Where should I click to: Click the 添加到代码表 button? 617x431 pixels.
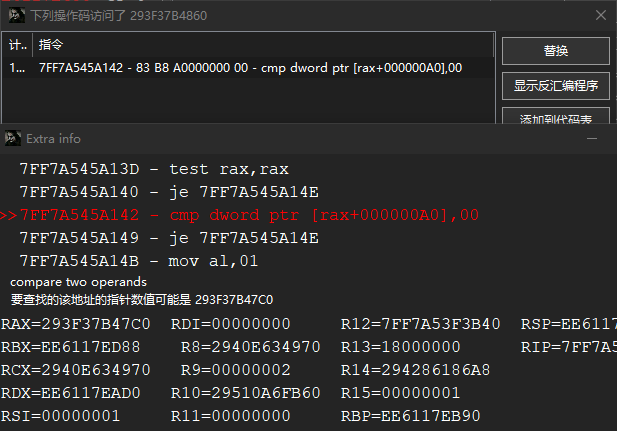click(555, 119)
